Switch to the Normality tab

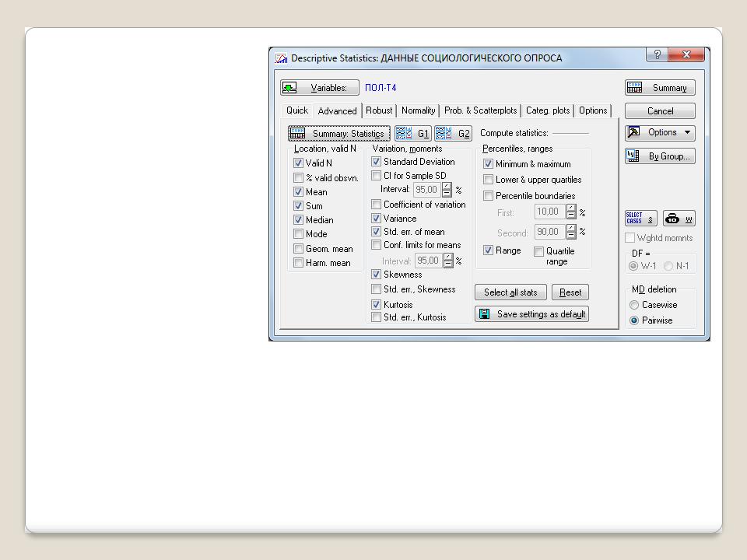coord(419,110)
